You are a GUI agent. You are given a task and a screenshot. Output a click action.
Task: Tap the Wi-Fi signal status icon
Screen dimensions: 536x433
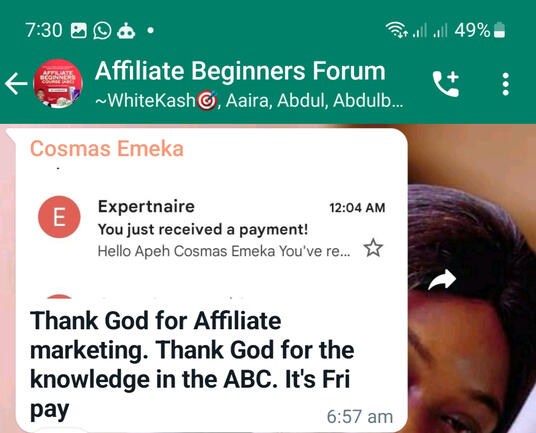pyautogui.click(x=396, y=30)
